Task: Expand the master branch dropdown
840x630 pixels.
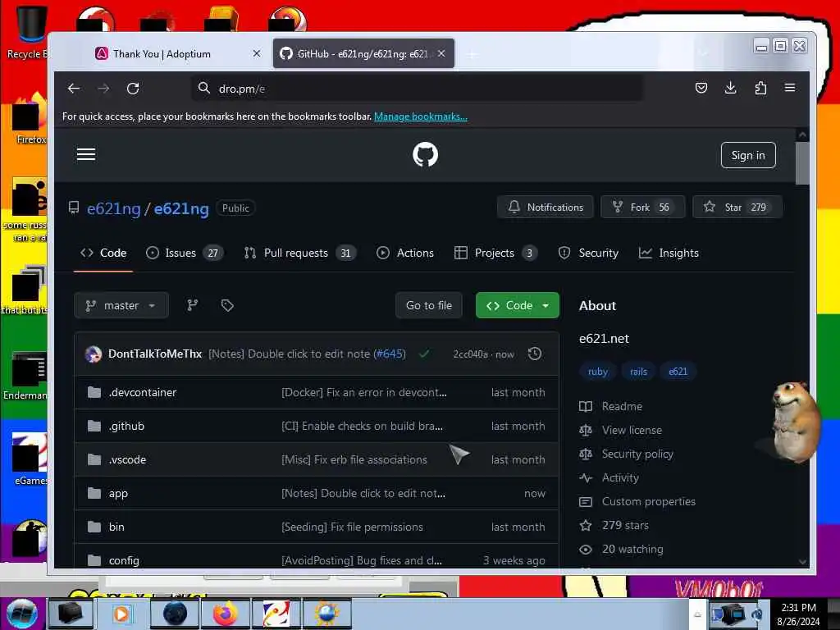Action: click(x=121, y=305)
